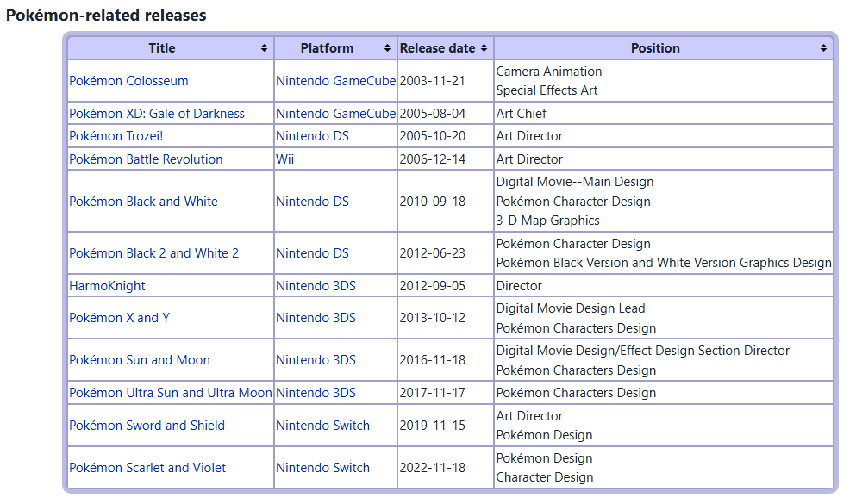Open Nintendo GameCube link in XD row
Screen dimensions: 856x504
click(x=335, y=114)
